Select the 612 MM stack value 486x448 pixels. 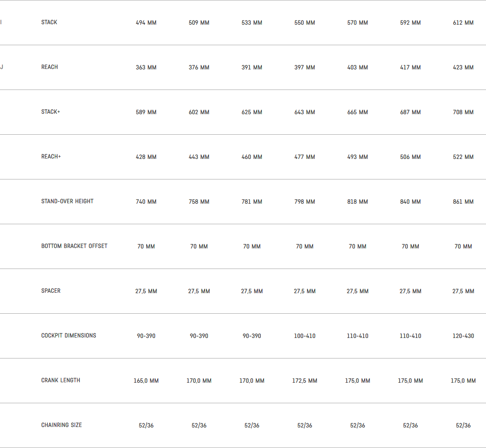point(463,23)
